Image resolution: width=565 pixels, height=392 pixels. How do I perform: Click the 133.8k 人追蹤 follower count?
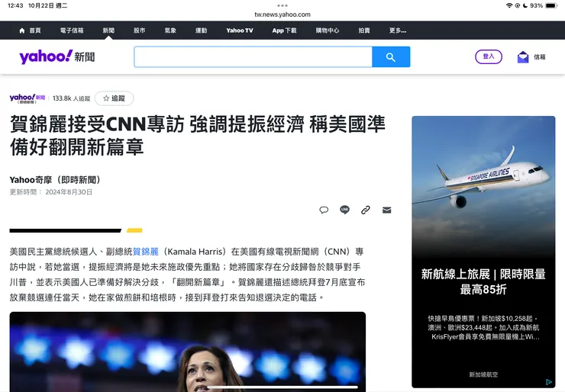tap(71, 98)
